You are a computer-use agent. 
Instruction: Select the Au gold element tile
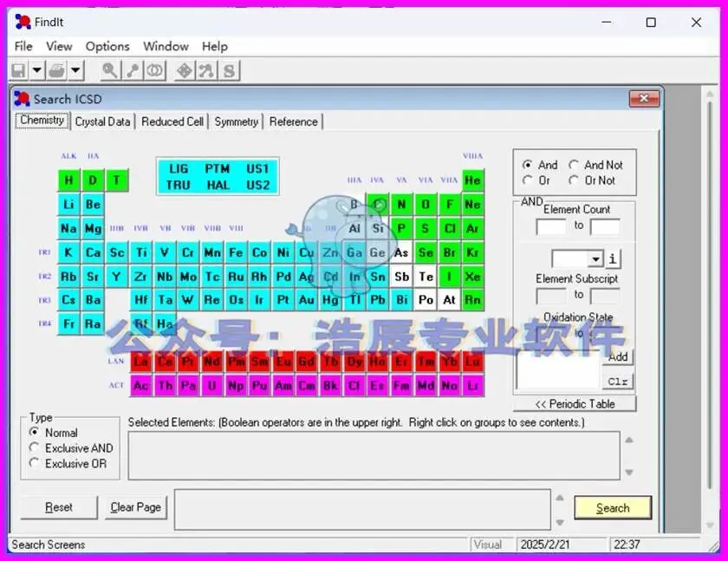(307, 299)
